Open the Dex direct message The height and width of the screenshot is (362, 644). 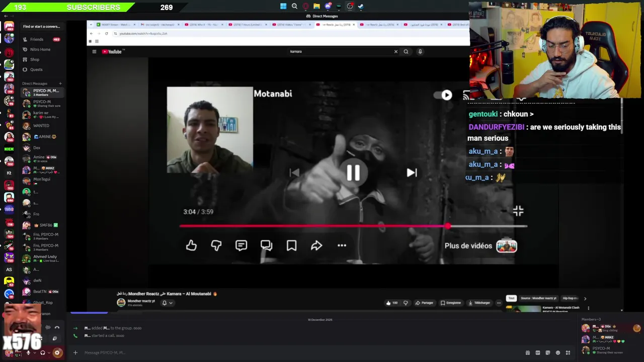click(42, 148)
